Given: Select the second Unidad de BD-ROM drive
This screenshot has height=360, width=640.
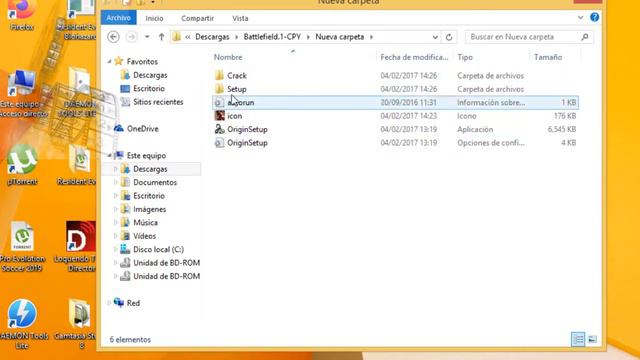Looking at the screenshot, I should 166,276.
